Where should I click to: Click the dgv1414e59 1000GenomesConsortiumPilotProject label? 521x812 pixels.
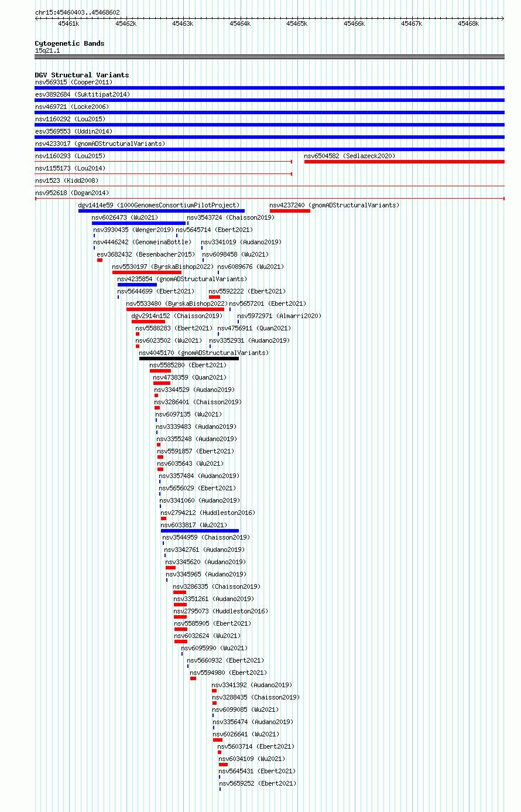(x=159, y=206)
